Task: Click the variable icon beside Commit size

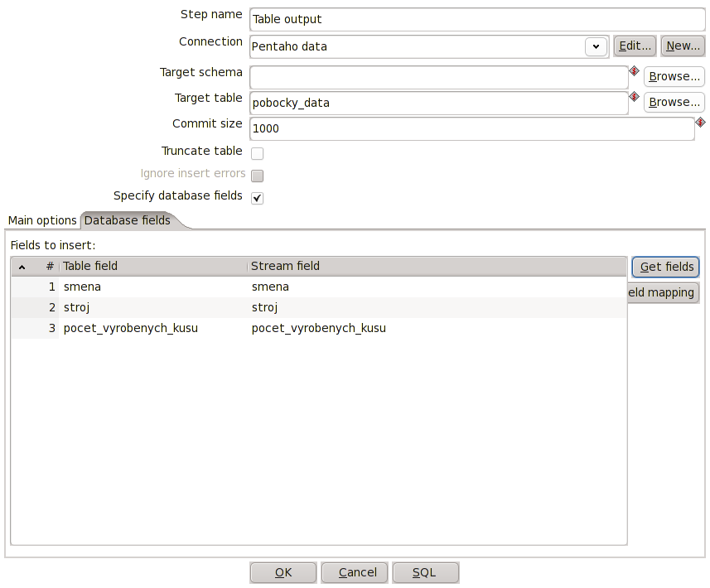Action: [700, 123]
